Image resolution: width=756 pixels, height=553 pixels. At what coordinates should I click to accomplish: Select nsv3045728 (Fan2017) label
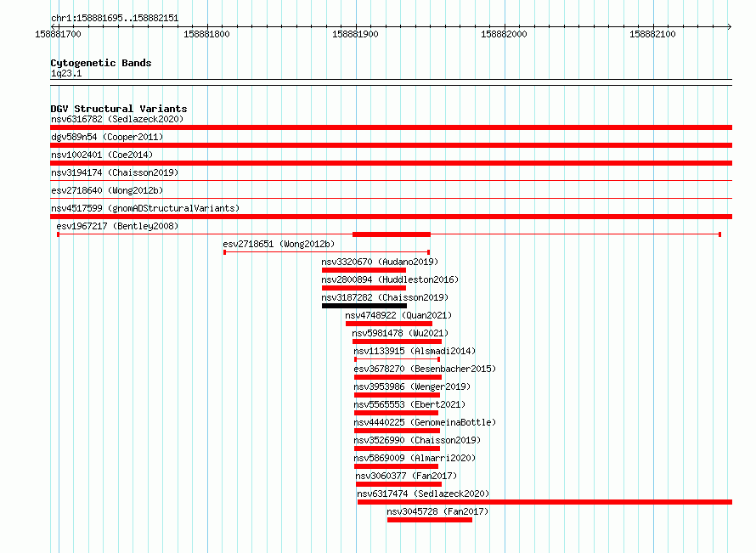(437, 511)
